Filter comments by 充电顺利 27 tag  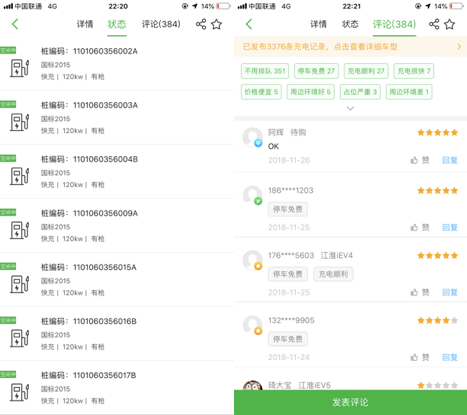366,71
